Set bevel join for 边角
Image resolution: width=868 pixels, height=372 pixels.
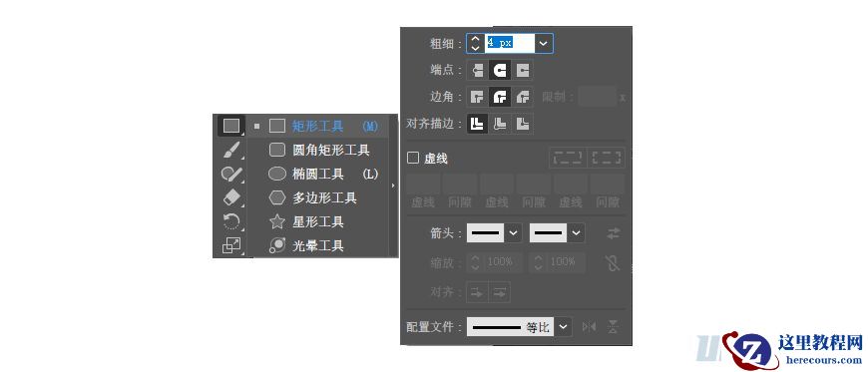tap(522, 97)
